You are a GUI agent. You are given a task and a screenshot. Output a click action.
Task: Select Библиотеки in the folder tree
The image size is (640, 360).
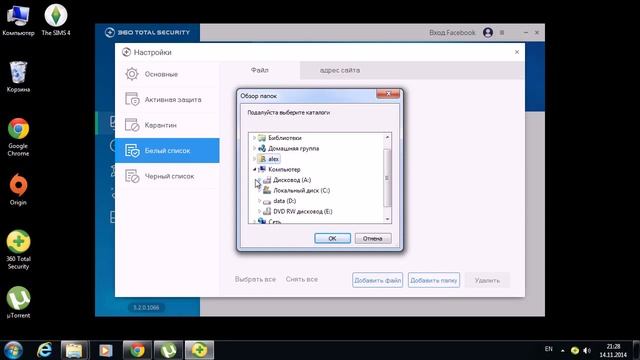click(x=285, y=138)
